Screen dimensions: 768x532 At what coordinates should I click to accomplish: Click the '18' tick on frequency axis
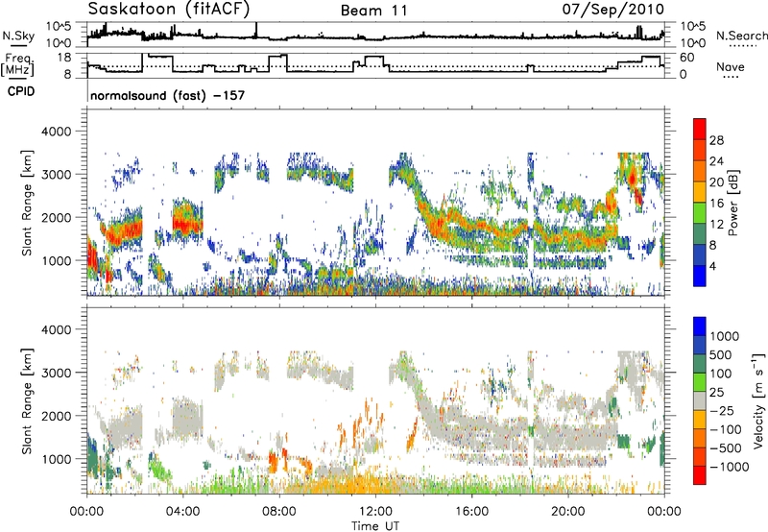coord(64,58)
